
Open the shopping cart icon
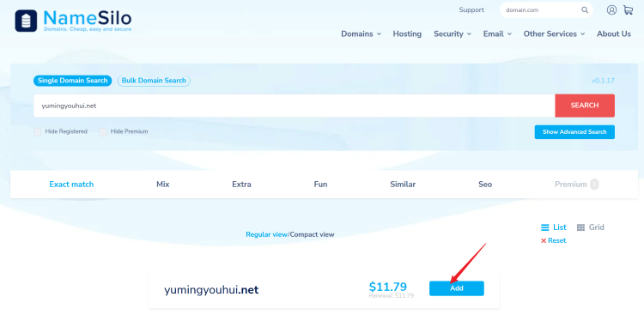tap(628, 9)
